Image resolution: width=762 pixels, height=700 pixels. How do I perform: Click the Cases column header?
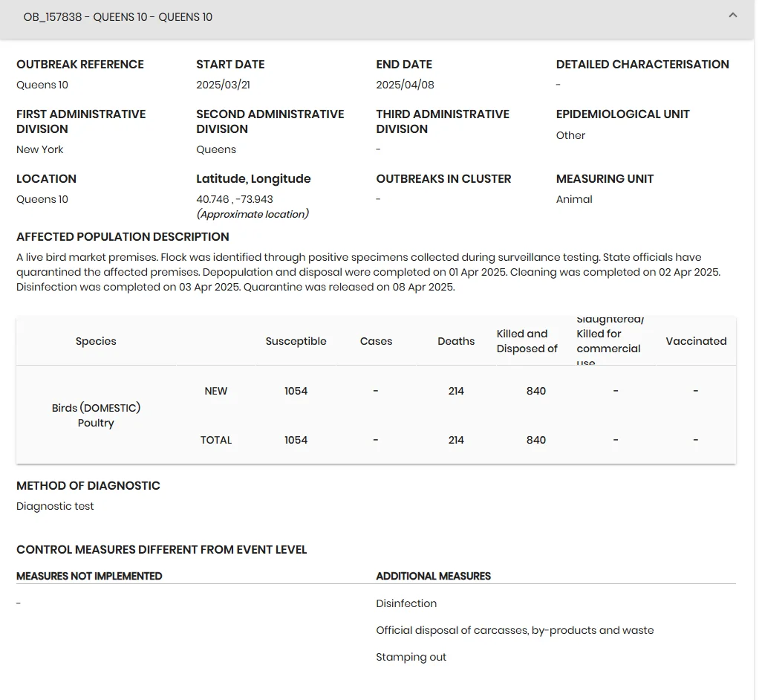coord(376,341)
